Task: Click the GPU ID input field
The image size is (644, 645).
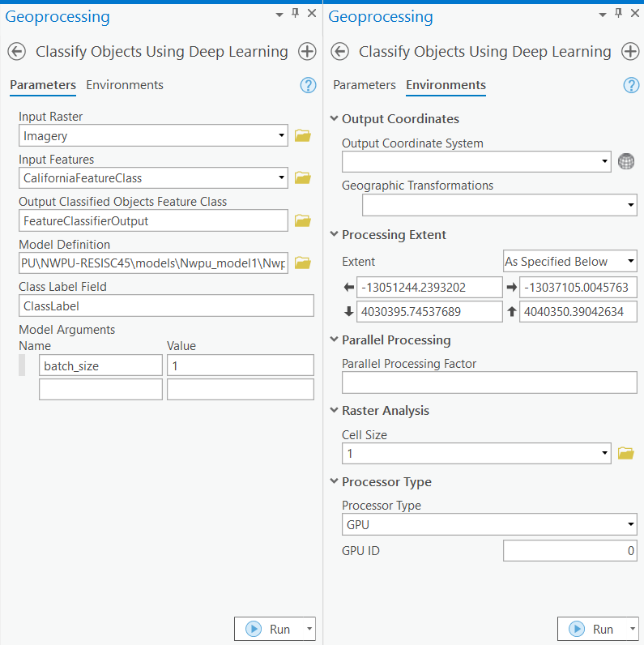Action: click(x=569, y=551)
